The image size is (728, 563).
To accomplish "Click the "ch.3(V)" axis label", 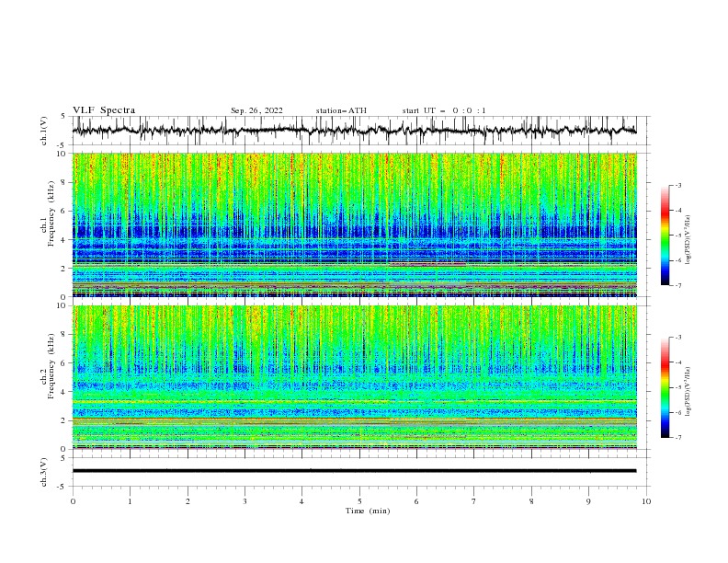I will click(x=44, y=472).
